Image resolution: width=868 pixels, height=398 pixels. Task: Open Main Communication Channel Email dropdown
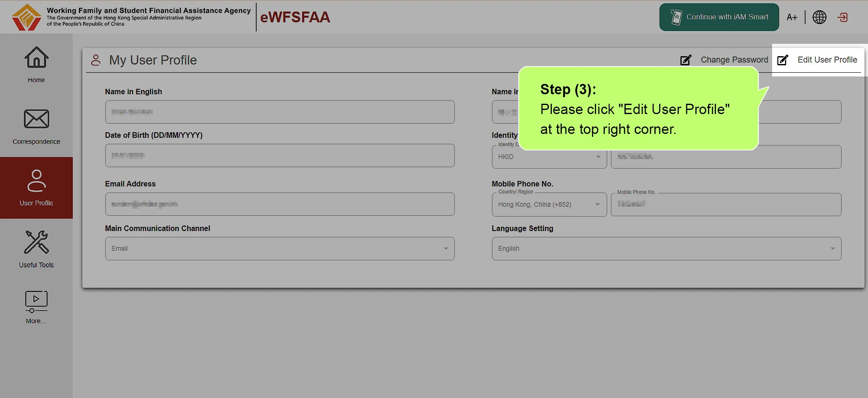coord(280,248)
